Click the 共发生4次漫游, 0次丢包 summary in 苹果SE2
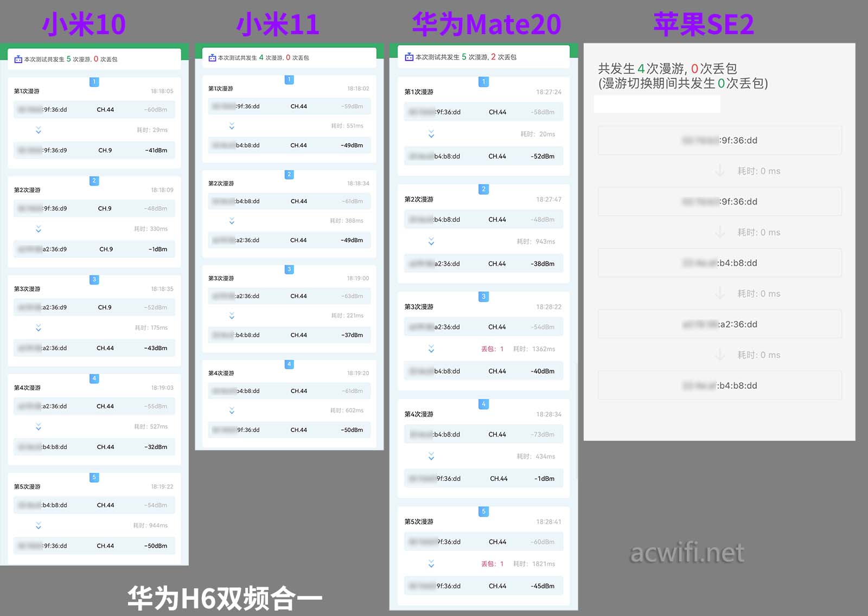 [x=667, y=69]
